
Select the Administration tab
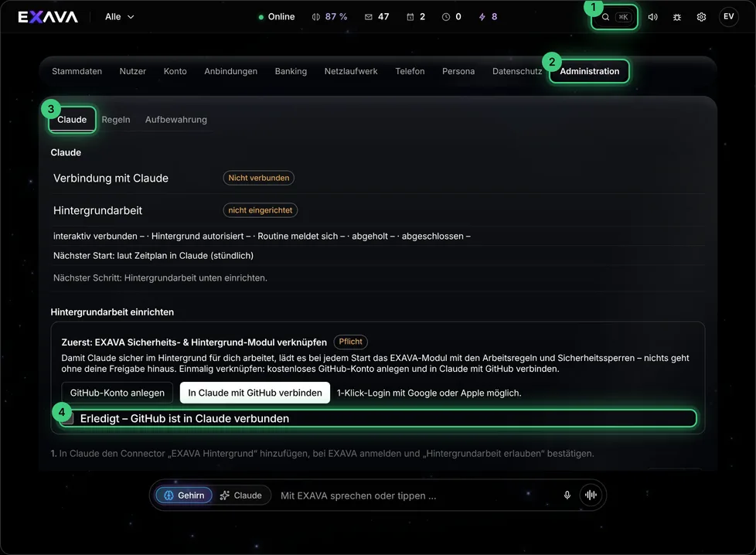[589, 71]
